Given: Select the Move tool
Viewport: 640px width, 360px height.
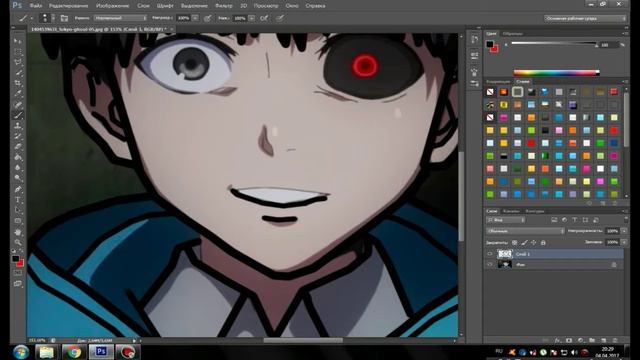Looking at the screenshot, I should pos(18,41).
